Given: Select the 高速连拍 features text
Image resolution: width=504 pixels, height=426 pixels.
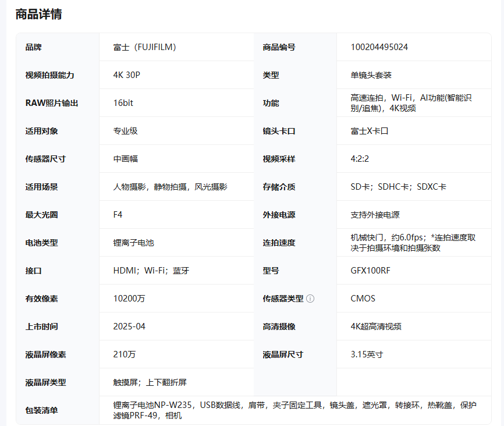Looking at the screenshot, I should [x=411, y=103].
